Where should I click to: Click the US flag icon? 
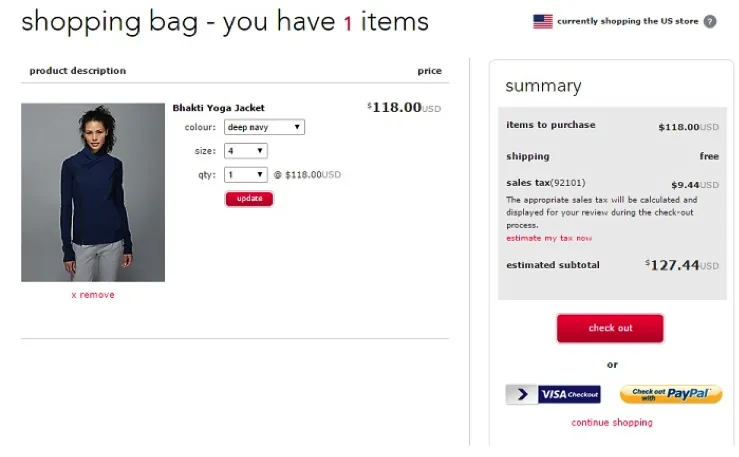pyautogui.click(x=542, y=21)
